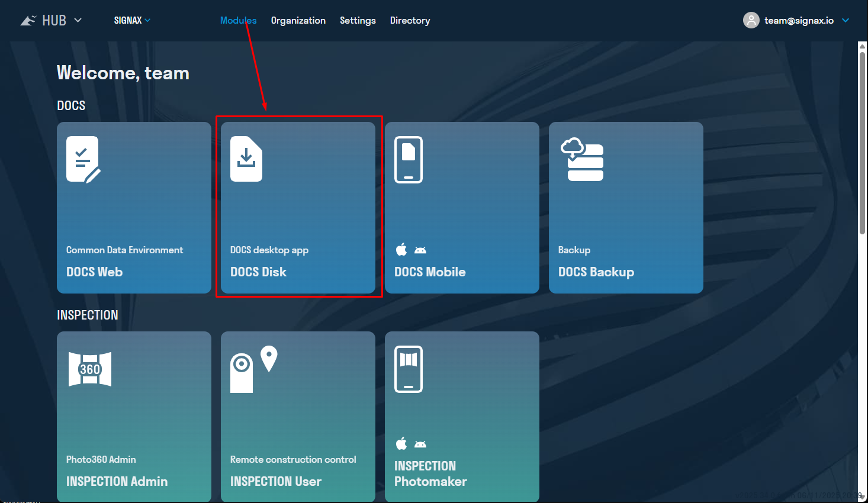Open the DOCS Backup module
This screenshot has width=868, height=503.
(x=626, y=208)
